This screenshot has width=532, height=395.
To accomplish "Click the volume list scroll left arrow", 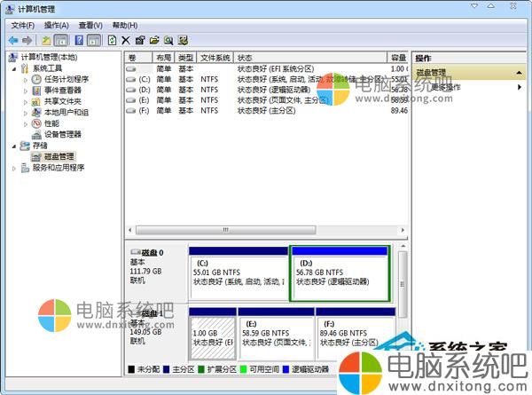I will point(130,230).
